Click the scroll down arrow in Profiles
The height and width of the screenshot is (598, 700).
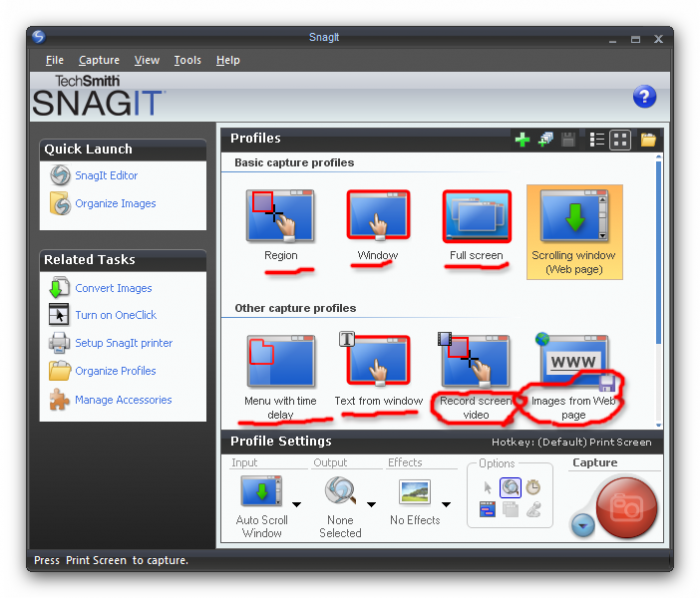(x=658, y=425)
